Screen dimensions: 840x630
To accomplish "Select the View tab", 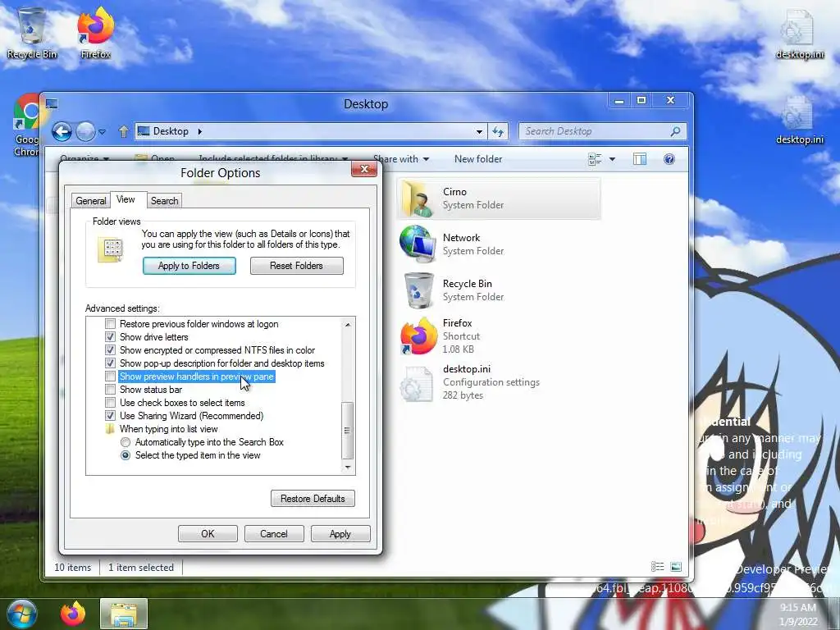I will [126, 199].
